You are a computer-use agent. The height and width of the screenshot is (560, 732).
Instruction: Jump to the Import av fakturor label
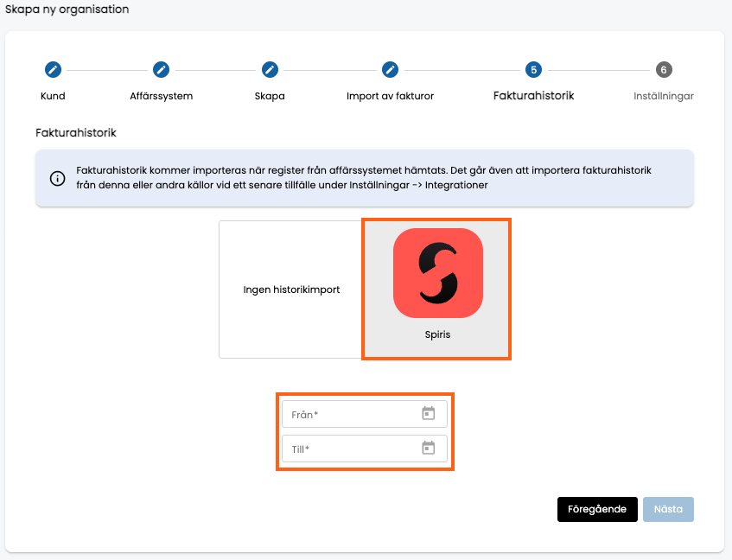pyautogui.click(x=391, y=96)
